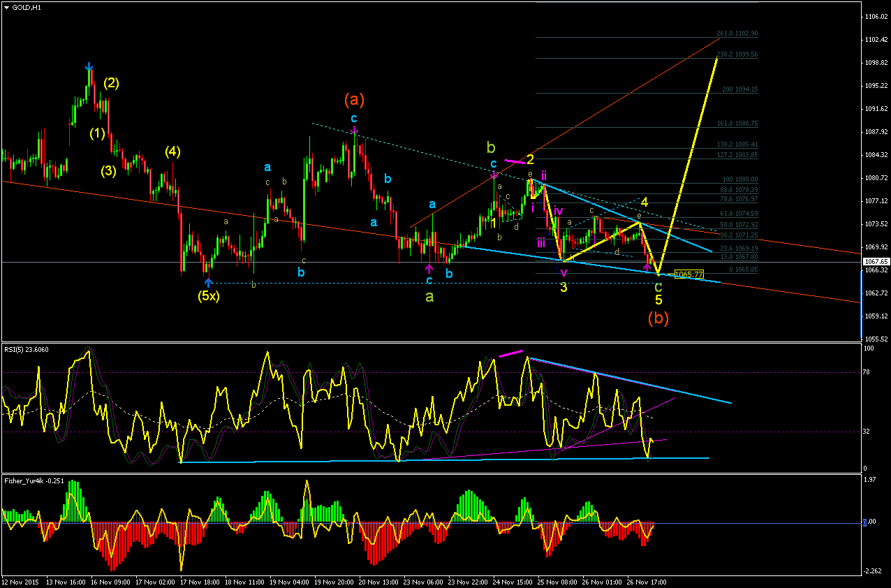Viewport: 891px width, 588px height.
Task: Select the blue down arrow above wave (2)
Action: [x=89, y=67]
